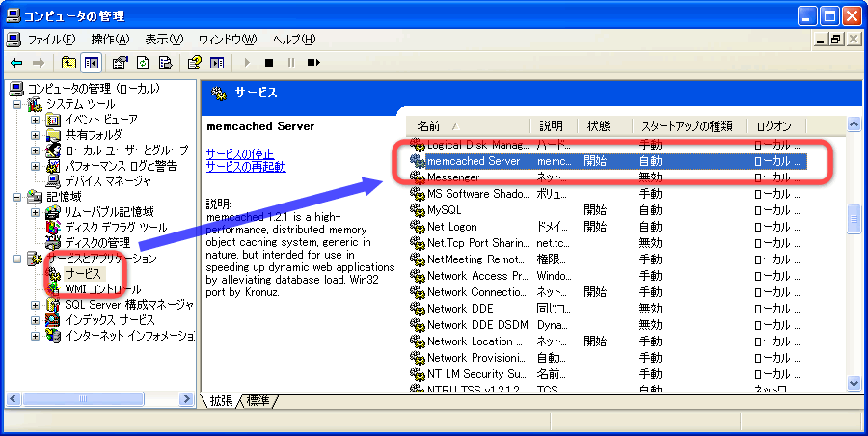The image size is (868, 436).
Task: Select the NT LM Security service icon
Action: pos(418,374)
